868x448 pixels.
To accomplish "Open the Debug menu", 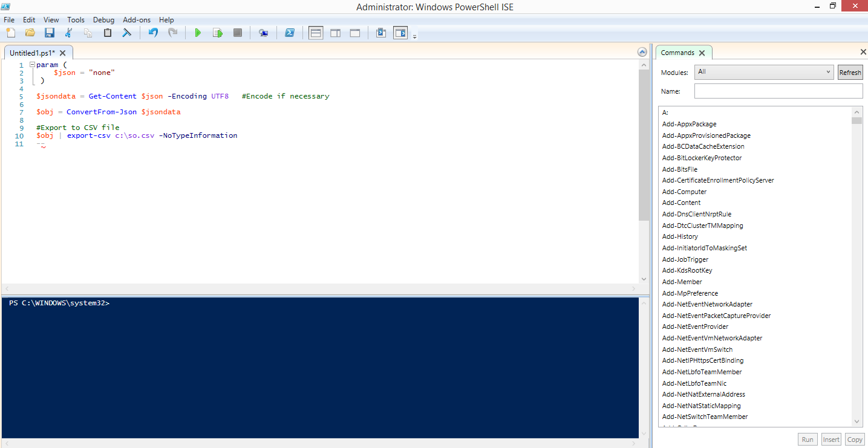I will tap(103, 19).
